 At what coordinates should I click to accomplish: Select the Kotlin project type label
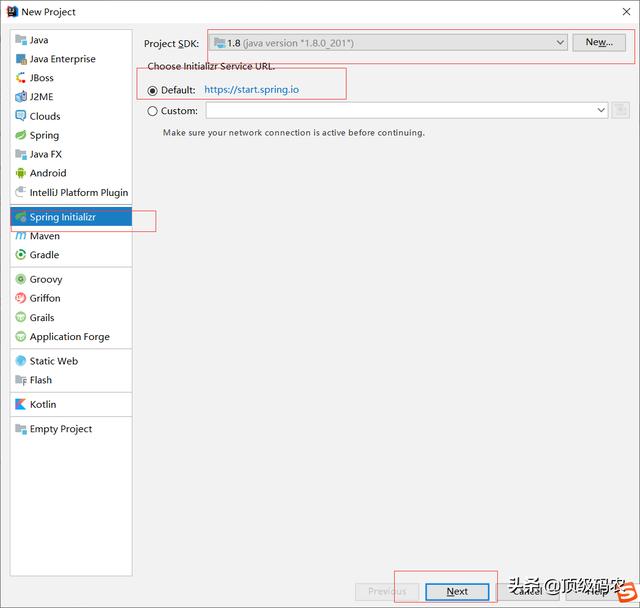[43, 404]
